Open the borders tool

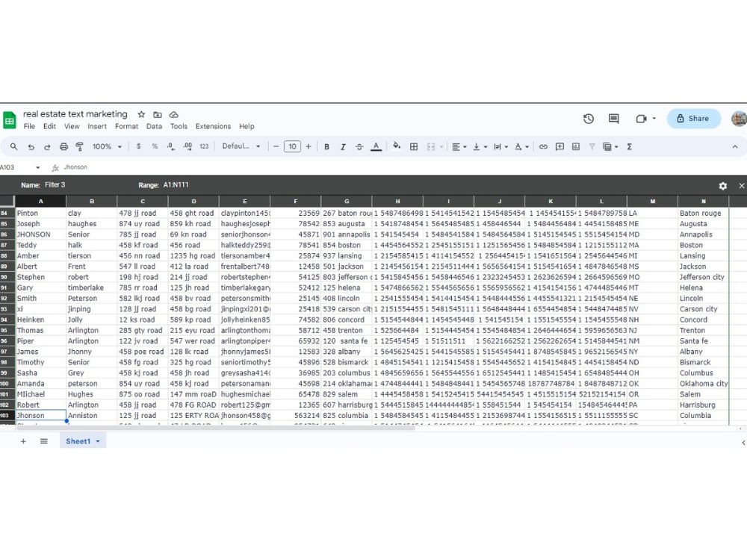[414, 146]
